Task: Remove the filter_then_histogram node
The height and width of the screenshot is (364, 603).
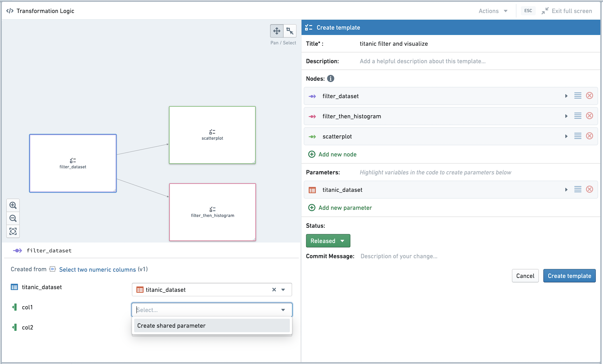Action: [x=590, y=116]
